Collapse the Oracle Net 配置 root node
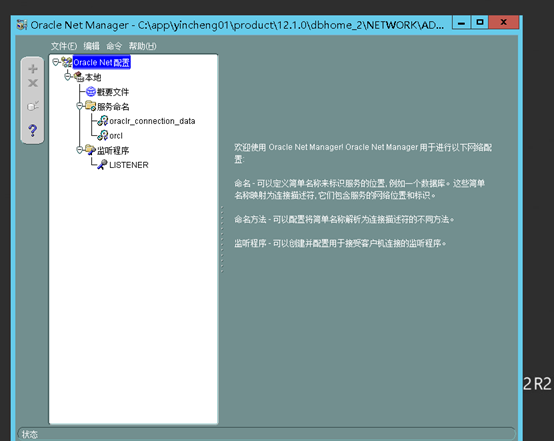Image resolution: width=554 pixels, height=441 pixels. 55,62
